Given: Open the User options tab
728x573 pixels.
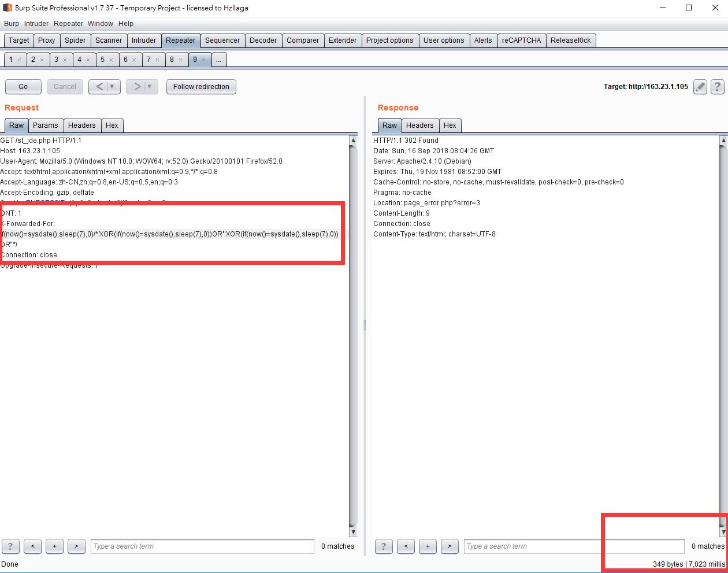Looking at the screenshot, I should [x=444, y=40].
